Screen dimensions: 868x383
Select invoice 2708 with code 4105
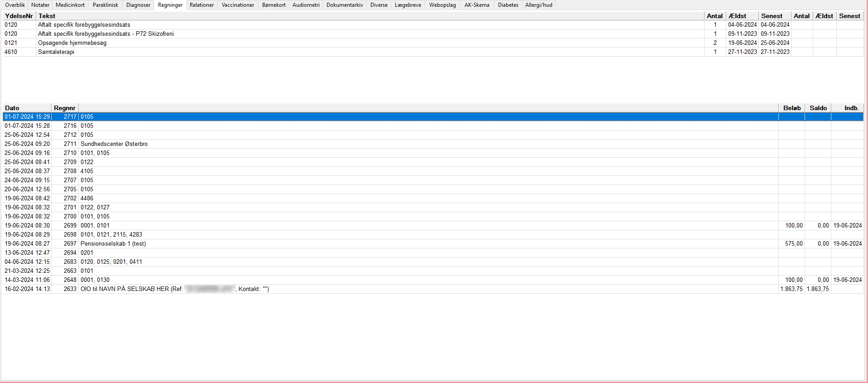tap(433, 171)
